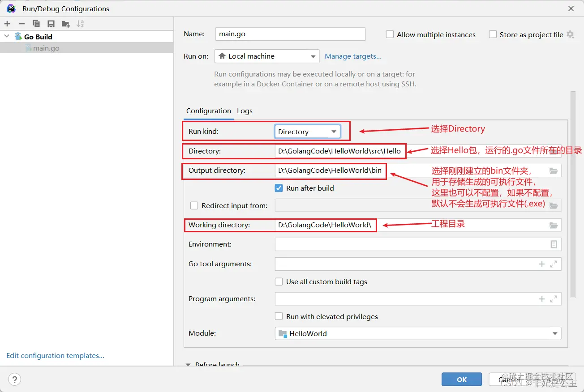Remove the selected configuration
The image size is (584, 392).
pyautogui.click(x=21, y=24)
